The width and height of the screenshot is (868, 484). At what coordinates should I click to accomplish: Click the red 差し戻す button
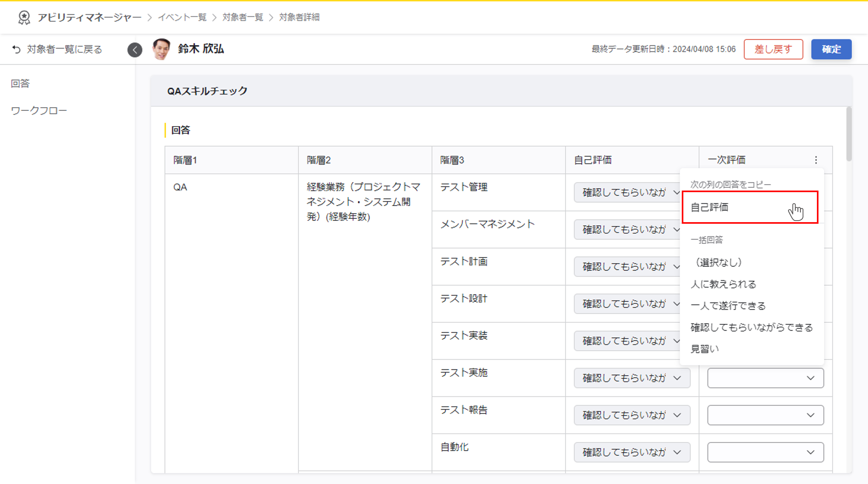click(x=773, y=49)
